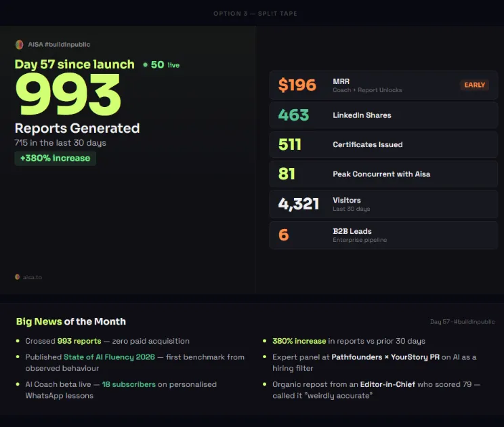
Task: Click the EARLY badge on MRR row
Action: tap(474, 85)
